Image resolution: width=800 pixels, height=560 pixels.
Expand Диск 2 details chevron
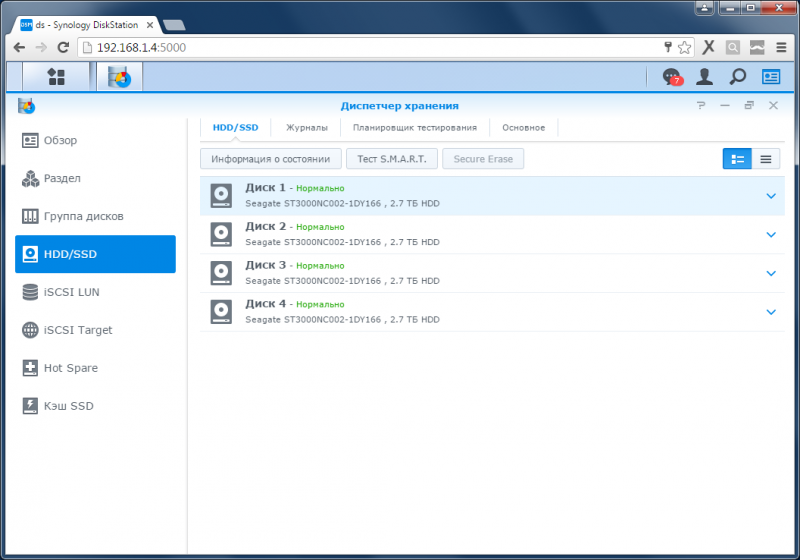771,235
